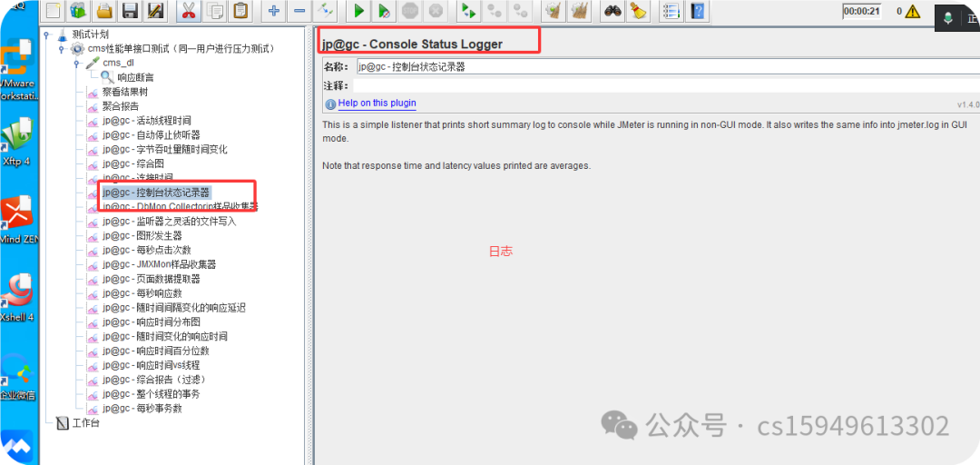Open the VMware Workstation desktop shortcut
The image size is (980, 465).
19,71
